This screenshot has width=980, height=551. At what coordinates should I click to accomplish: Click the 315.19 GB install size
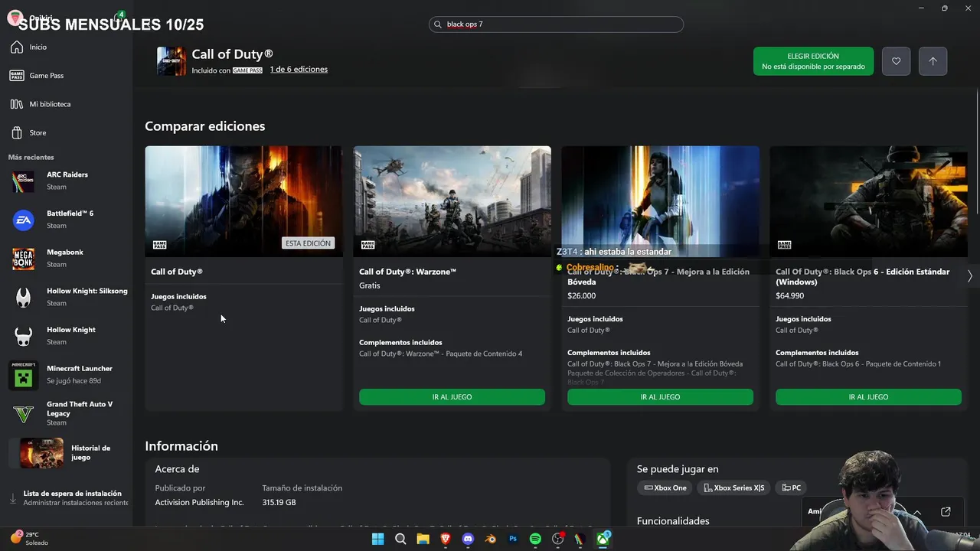279,503
